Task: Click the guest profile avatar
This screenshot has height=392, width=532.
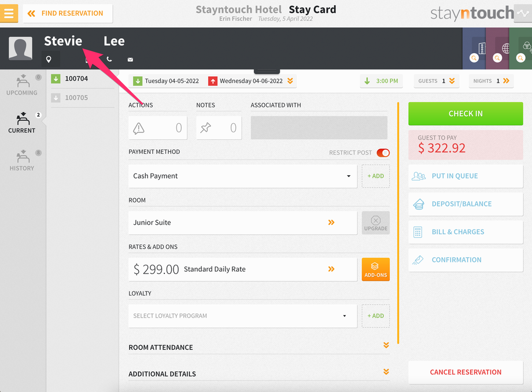Action: [x=20, y=49]
